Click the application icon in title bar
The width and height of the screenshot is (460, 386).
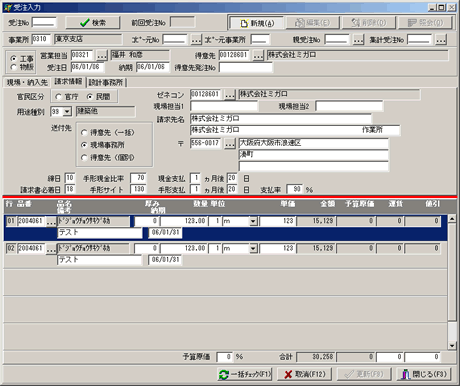(x=8, y=7)
